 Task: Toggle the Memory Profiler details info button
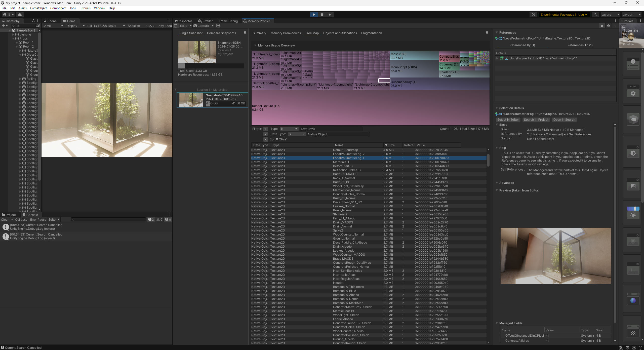pos(602,26)
